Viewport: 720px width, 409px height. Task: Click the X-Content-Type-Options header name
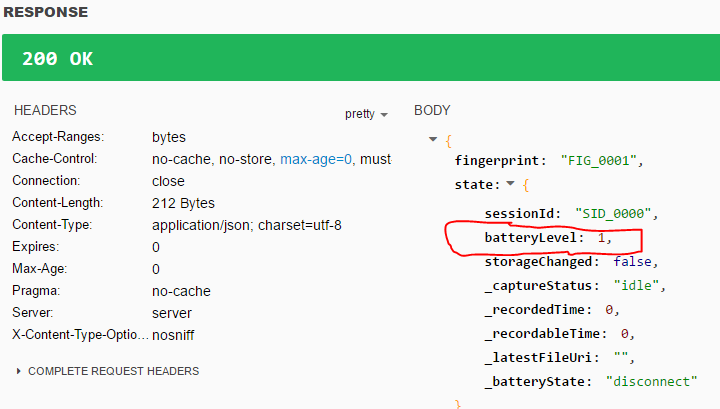tap(80, 335)
